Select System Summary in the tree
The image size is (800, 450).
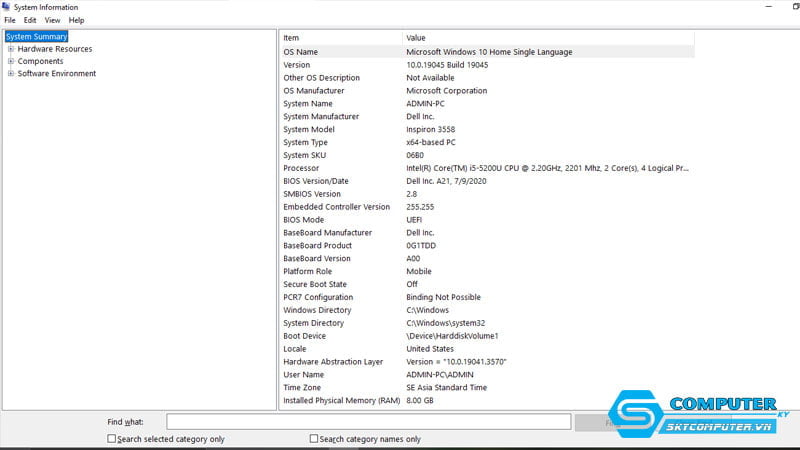tap(36, 37)
